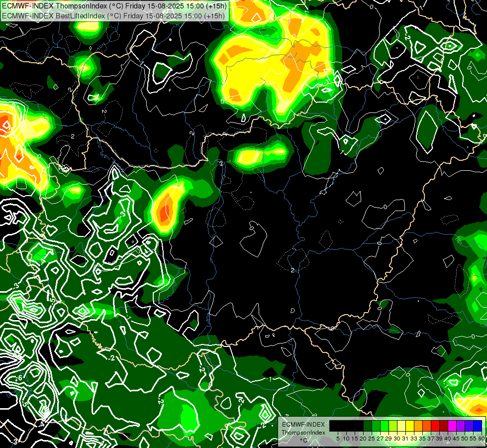Viewport: 487px width, 448px height.
Task: Click legend scale value '30'
Action: [397, 439]
